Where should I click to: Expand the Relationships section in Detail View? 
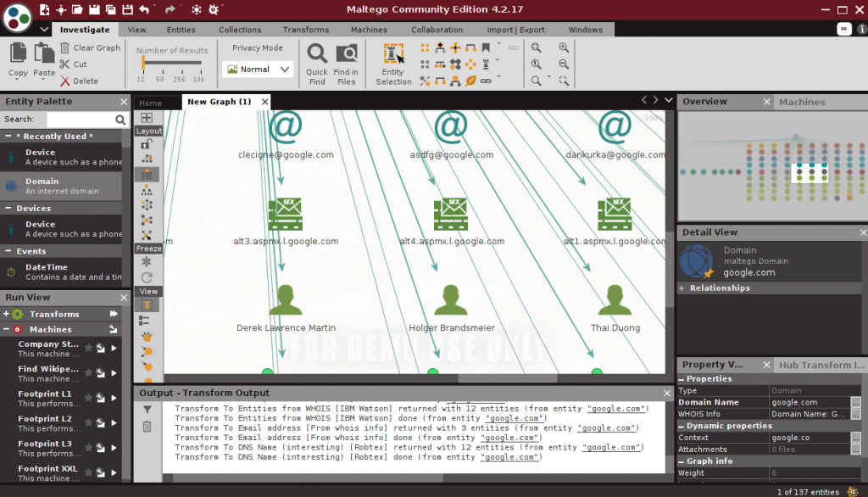pyautogui.click(x=682, y=288)
